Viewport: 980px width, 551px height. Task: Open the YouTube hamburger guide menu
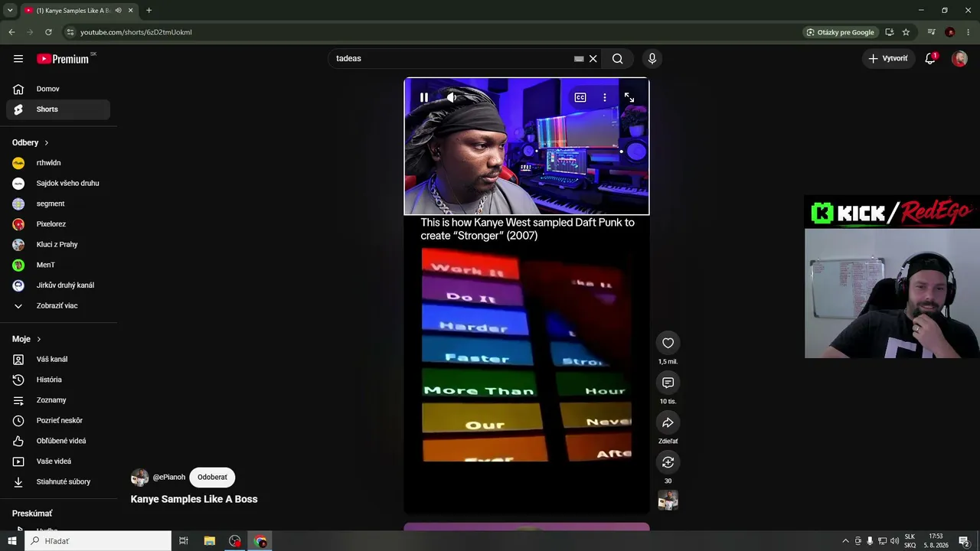point(18,58)
